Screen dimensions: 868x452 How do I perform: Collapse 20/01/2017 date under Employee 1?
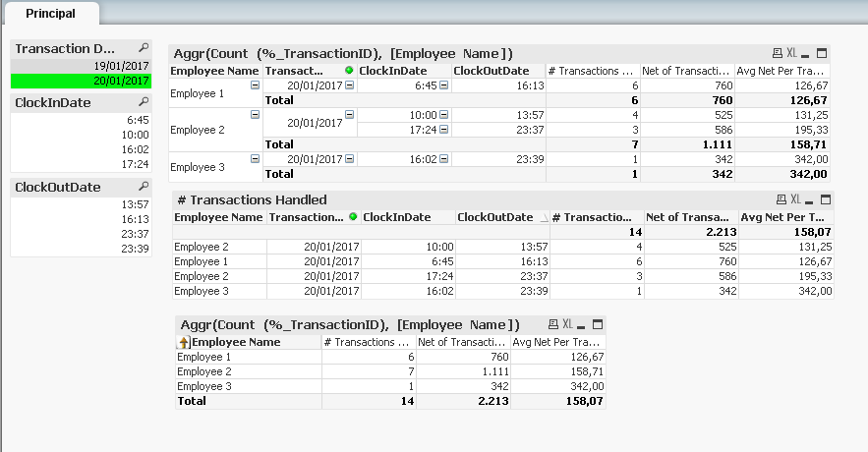[349, 85]
